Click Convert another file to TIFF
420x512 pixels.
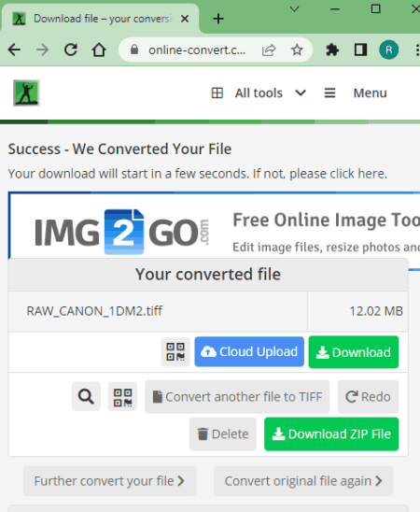click(237, 397)
